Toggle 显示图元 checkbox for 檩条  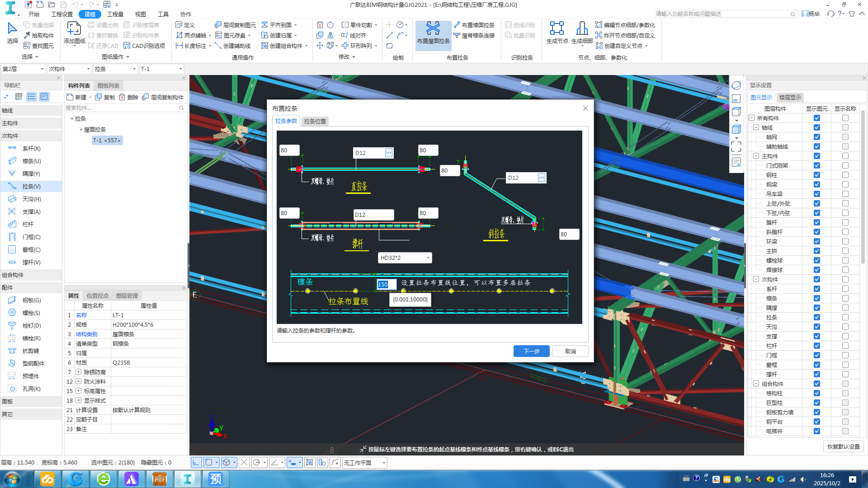click(816, 299)
